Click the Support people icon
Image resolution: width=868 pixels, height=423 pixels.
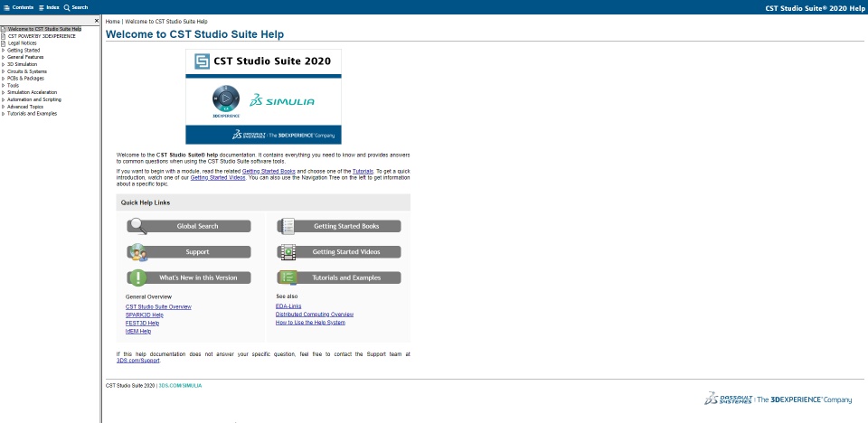[x=138, y=252]
